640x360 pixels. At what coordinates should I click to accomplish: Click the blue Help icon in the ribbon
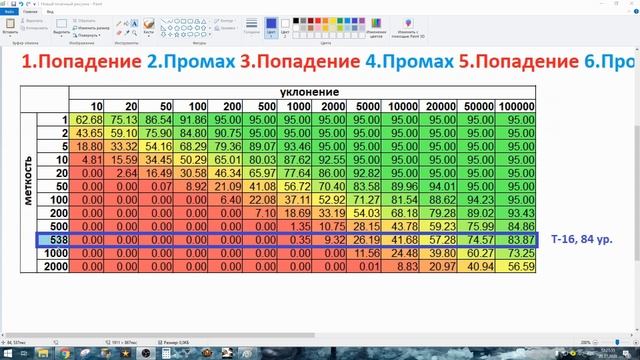click(636, 12)
